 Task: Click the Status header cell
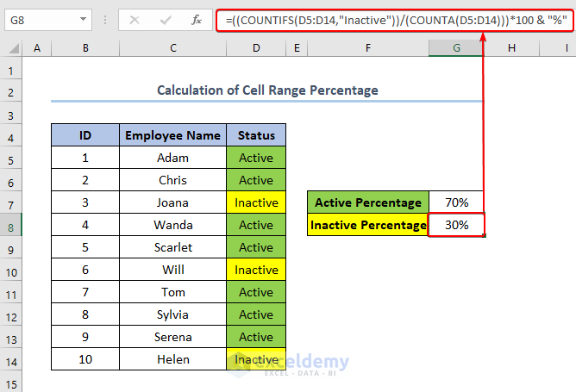(256, 135)
